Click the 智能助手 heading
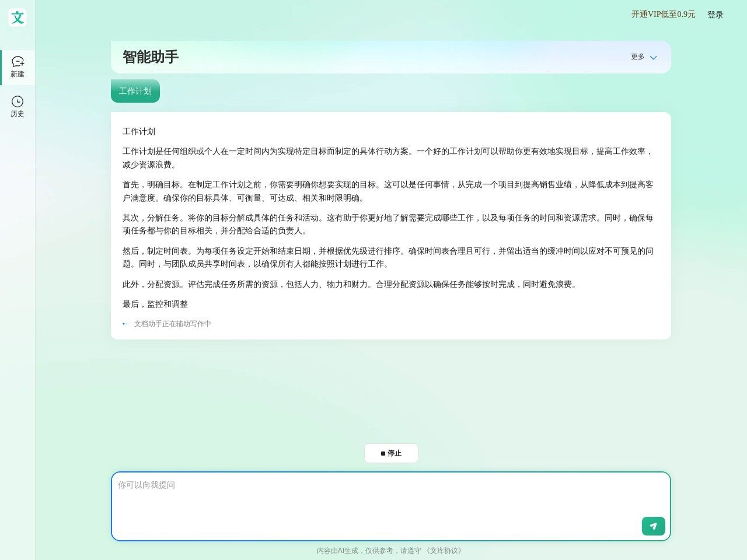This screenshot has width=747, height=560. tap(151, 57)
